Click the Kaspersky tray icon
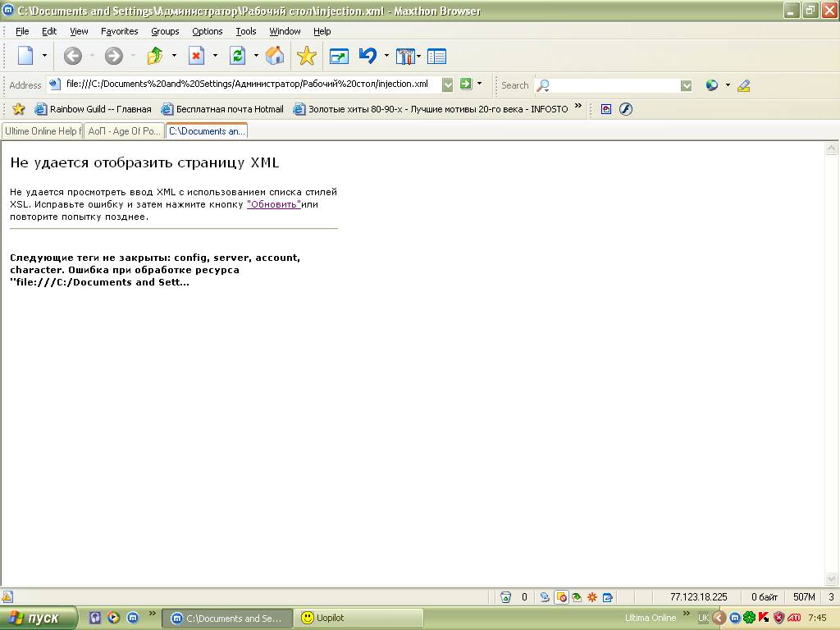840x630 pixels. click(764, 618)
